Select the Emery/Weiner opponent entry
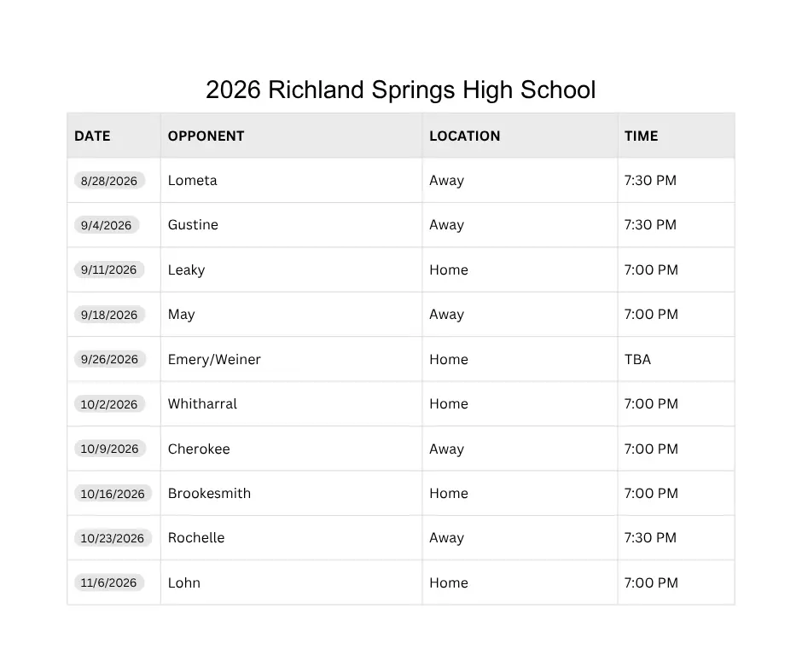 point(214,360)
